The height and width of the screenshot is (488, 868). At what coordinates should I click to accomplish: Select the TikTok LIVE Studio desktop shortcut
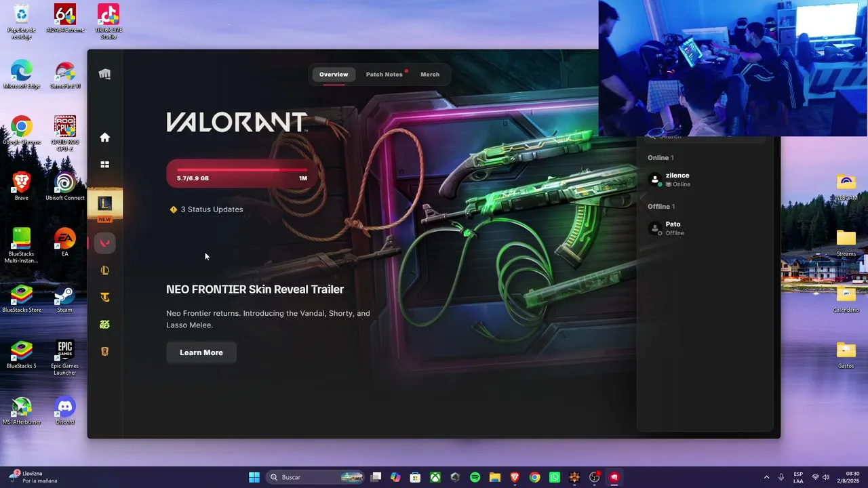[x=108, y=22]
